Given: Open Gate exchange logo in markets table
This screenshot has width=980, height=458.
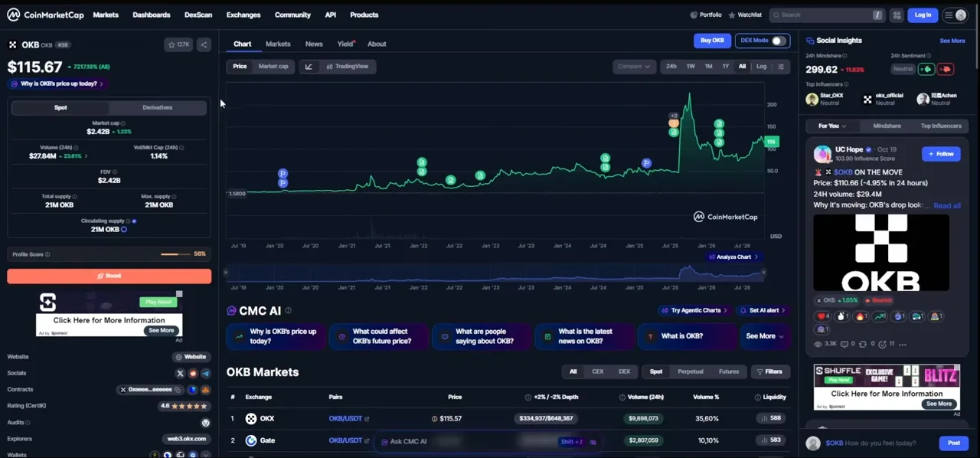Looking at the screenshot, I should point(250,440).
